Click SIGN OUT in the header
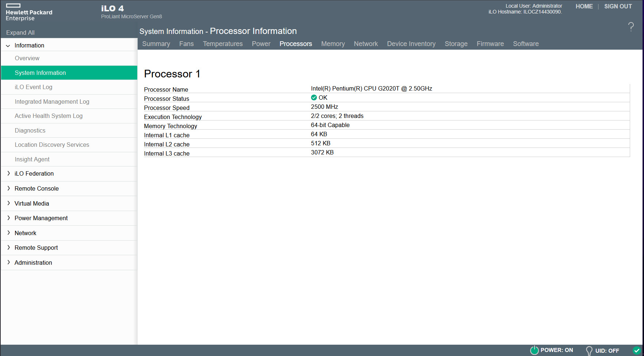The height and width of the screenshot is (356, 644). pos(618,6)
